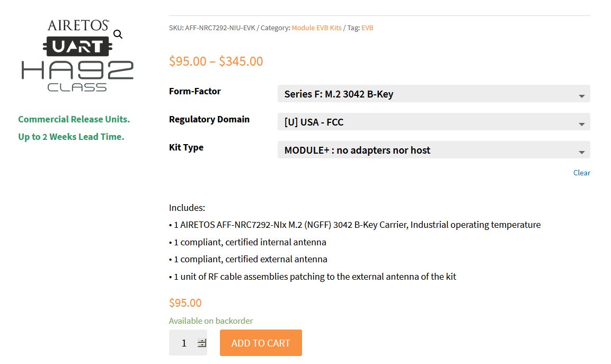Click the Available on backorder notice
The width and height of the screenshot is (611, 364).
(x=211, y=321)
